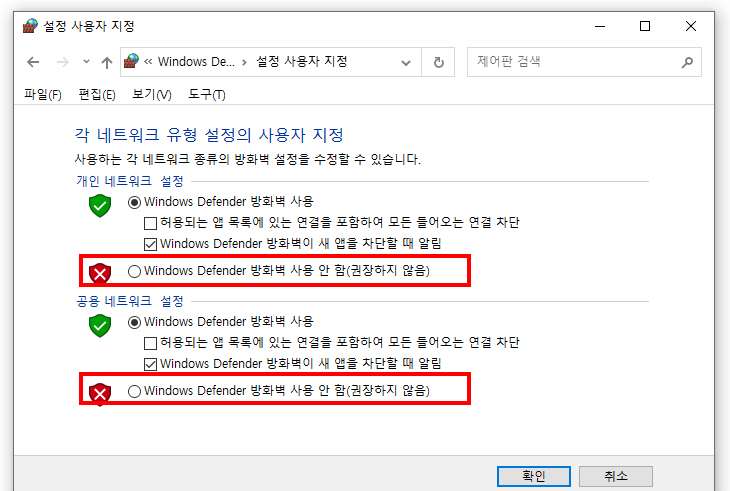The height and width of the screenshot is (491, 730).
Task: Toggle public network new app notification checkbox
Action: 150,364
